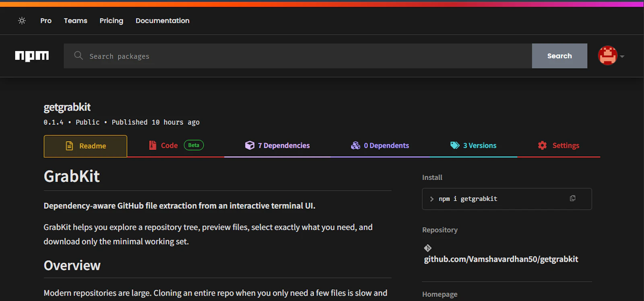Viewport: 644px width, 301px height.
Task: Click the git repository diamond icon
Action: tap(427, 248)
